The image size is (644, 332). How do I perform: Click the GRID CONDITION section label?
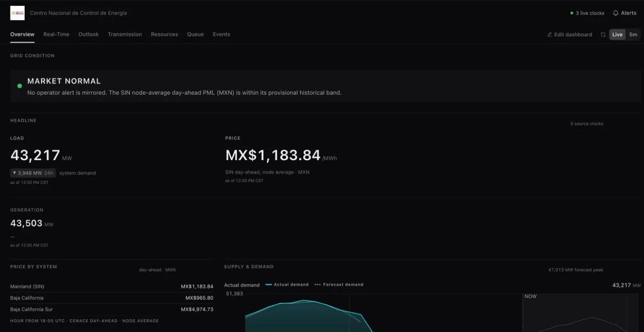coord(32,56)
